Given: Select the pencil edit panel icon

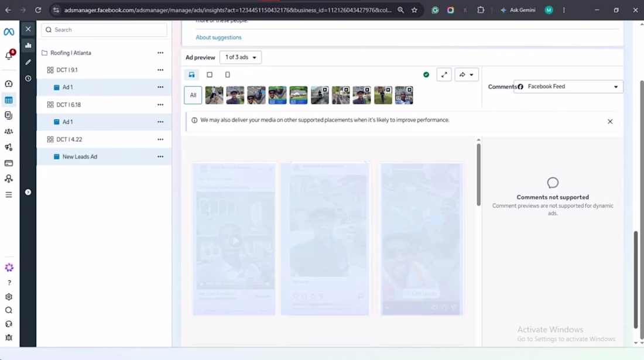Looking at the screenshot, I should (x=28, y=62).
